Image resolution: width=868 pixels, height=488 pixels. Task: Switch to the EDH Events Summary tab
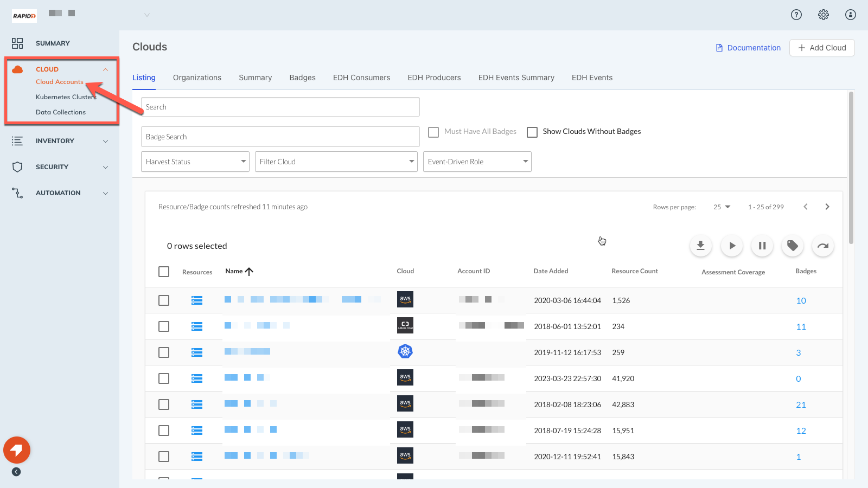pyautogui.click(x=516, y=78)
